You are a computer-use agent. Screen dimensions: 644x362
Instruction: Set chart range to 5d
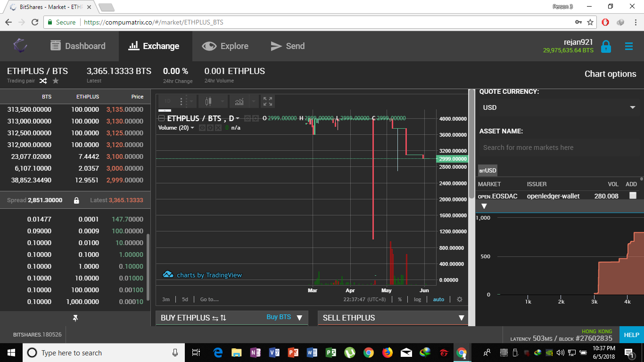tap(185, 299)
